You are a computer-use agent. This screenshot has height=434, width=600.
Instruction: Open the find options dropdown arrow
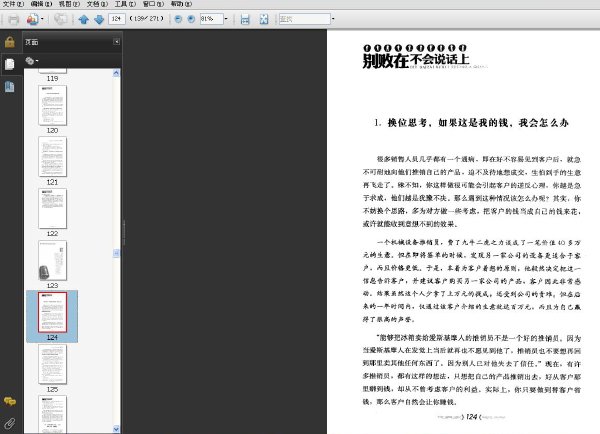tap(333, 19)
